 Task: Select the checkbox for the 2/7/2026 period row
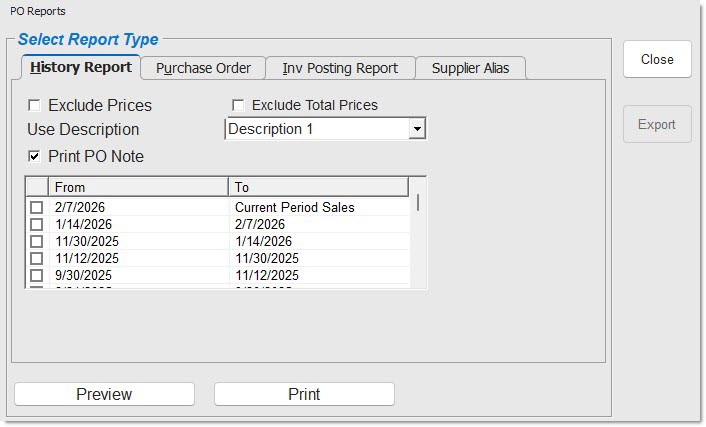[37, 208]
